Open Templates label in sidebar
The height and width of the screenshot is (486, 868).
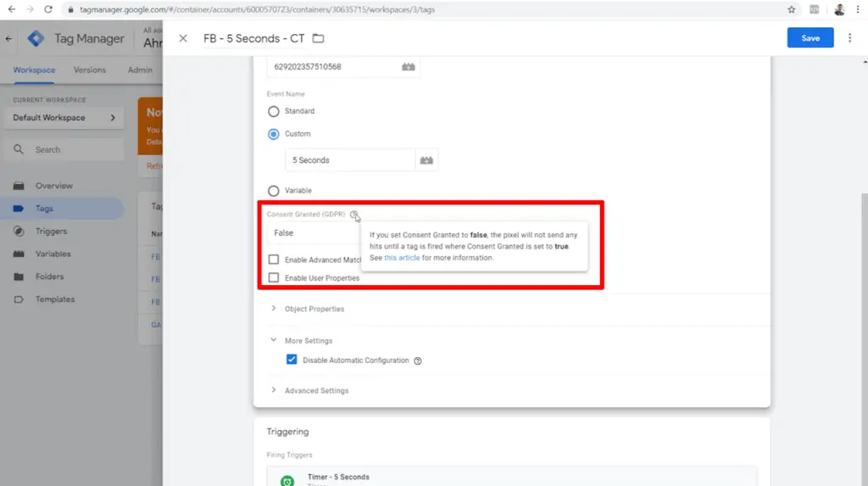click(x=55, y=299)
